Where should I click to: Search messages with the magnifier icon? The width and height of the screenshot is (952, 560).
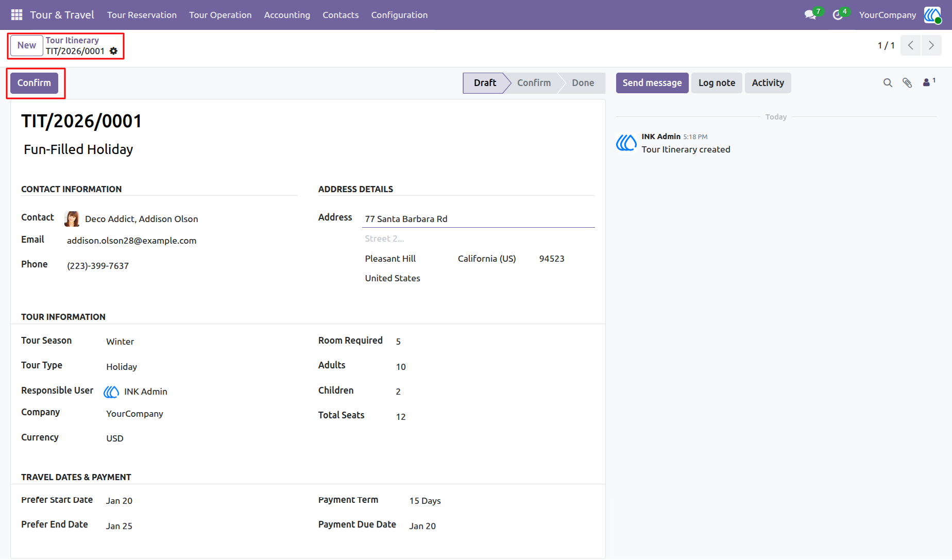click(888, 83)
